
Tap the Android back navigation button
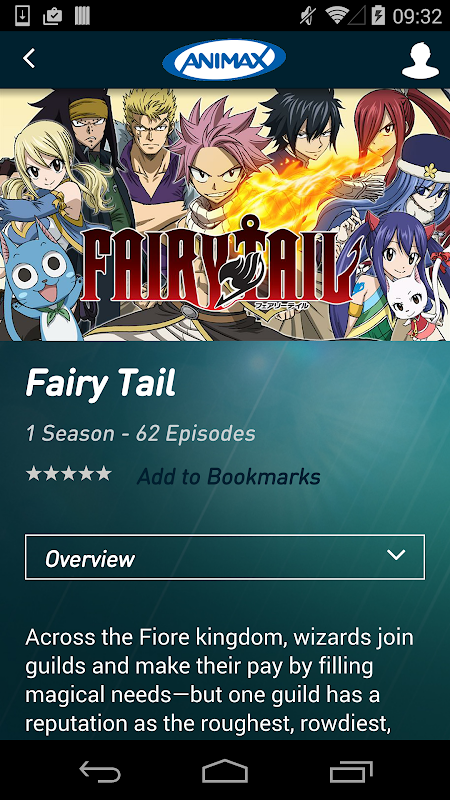[100, 771]
